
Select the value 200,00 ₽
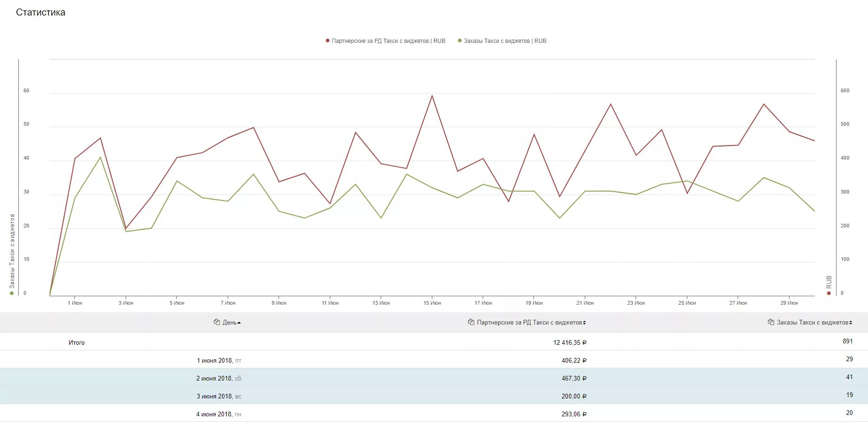(574, 397)
